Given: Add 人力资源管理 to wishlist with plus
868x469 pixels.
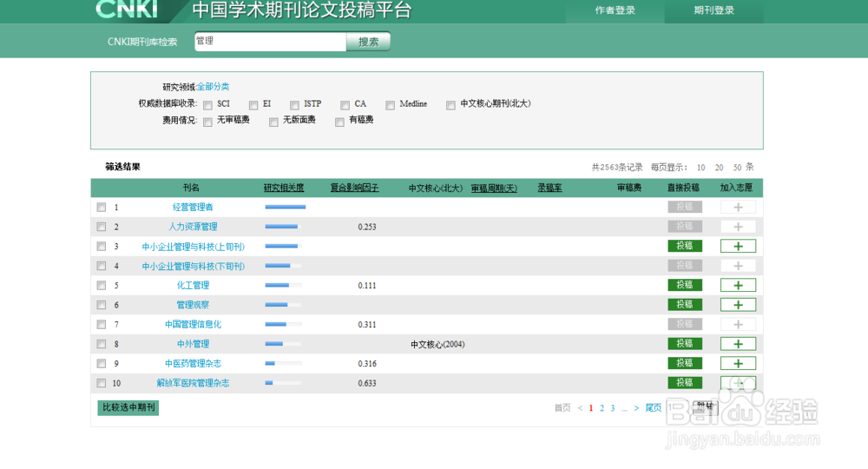Looking at the screenshot, I should [x=738, y=227].
